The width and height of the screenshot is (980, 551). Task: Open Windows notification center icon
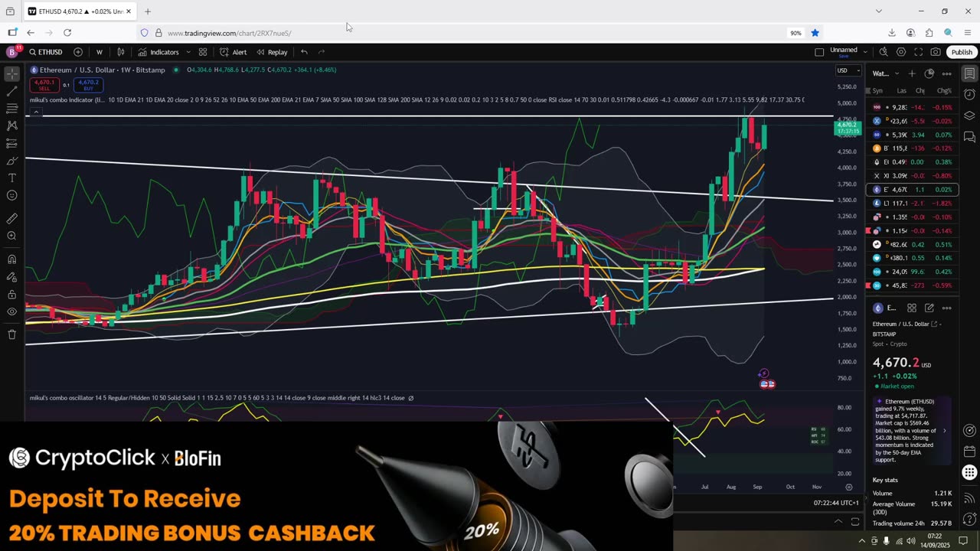(964, 541)
